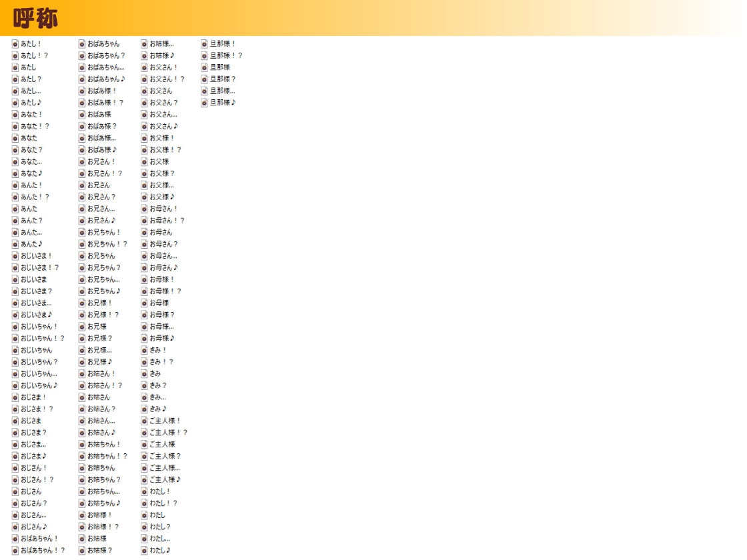Click the audio icon beside あたし！
Image resolution: width=747 pixels, height=560 pixels.
tap(15, 44)
